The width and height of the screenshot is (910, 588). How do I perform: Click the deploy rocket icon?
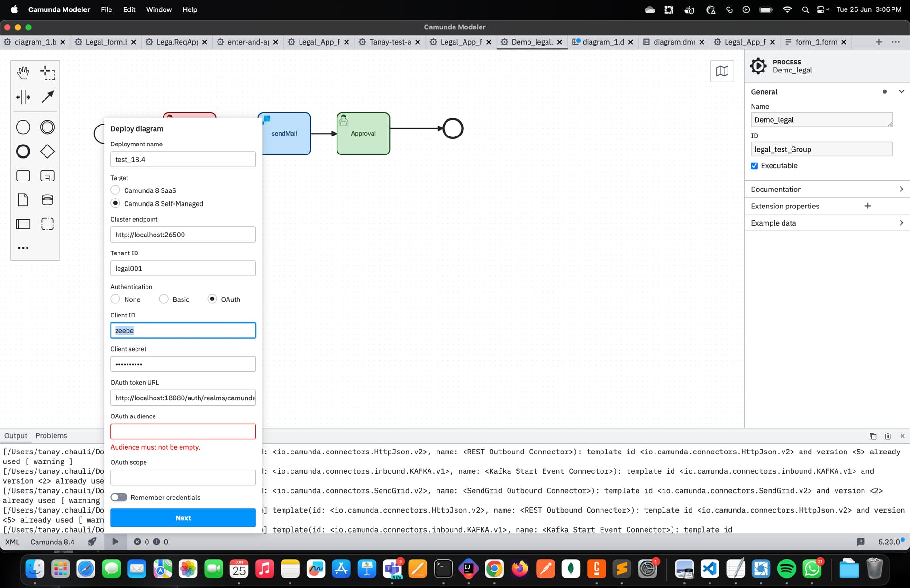[x=92, y=542]
